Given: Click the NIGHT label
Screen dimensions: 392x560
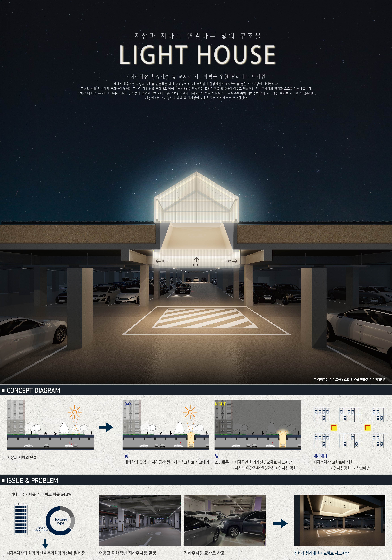Looking at the screenshot, I should (220, 404).
